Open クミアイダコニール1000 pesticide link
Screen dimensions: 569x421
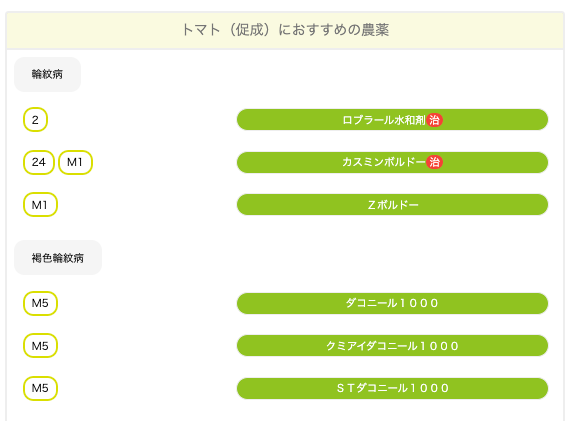coord(392,346)
